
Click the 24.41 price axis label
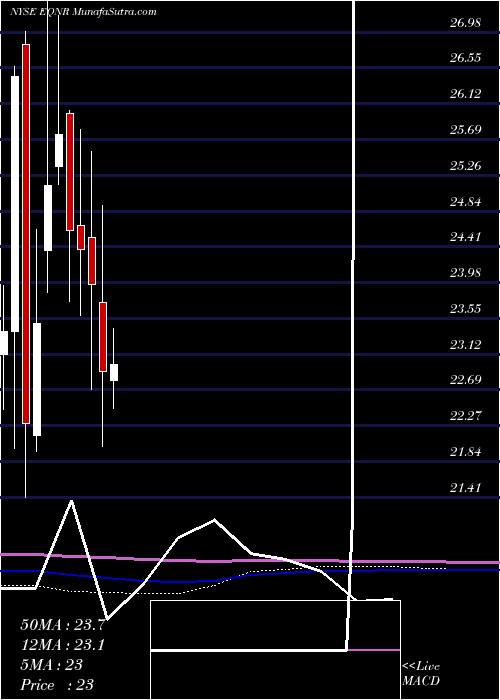[465, 237]
